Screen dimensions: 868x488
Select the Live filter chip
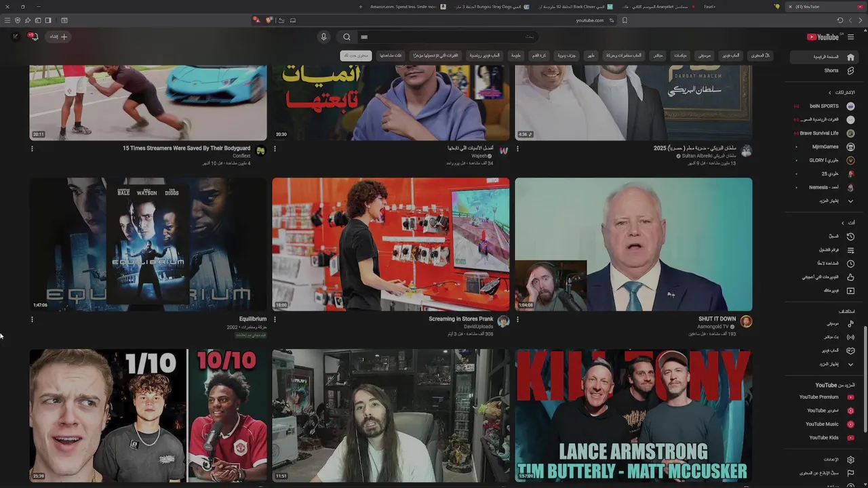[x=657, y=56]
